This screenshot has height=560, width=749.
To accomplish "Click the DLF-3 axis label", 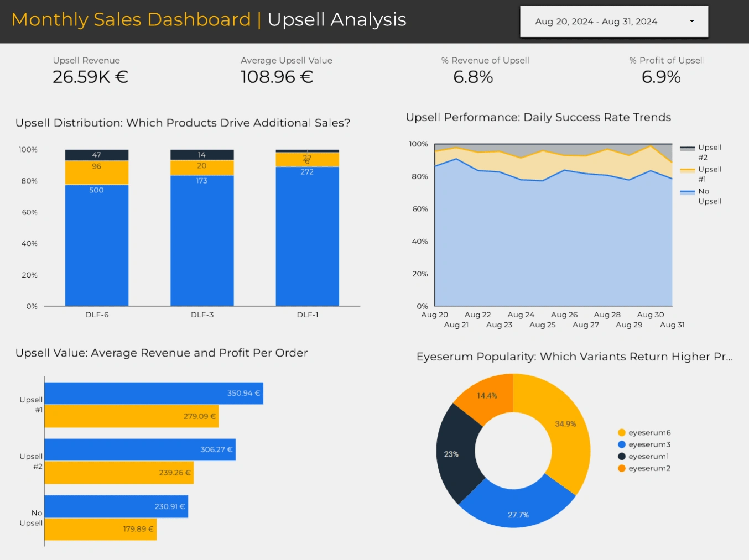I will tap(202, 315).
